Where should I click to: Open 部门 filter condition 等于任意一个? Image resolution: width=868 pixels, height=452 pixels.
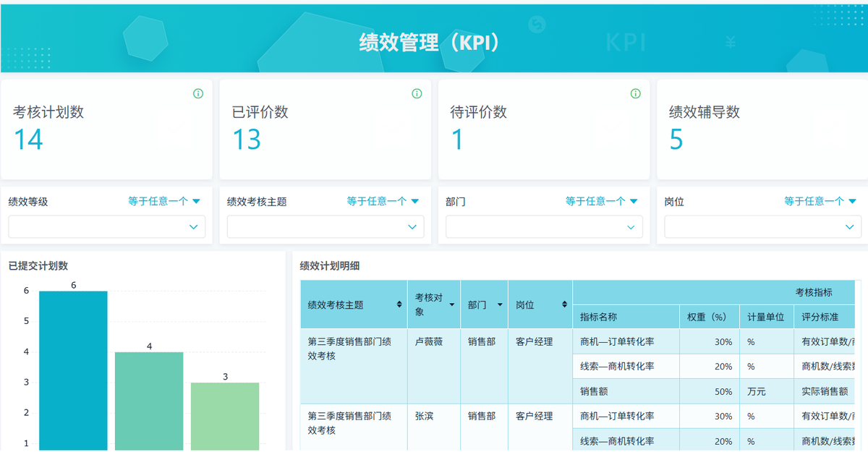[601, 201]
